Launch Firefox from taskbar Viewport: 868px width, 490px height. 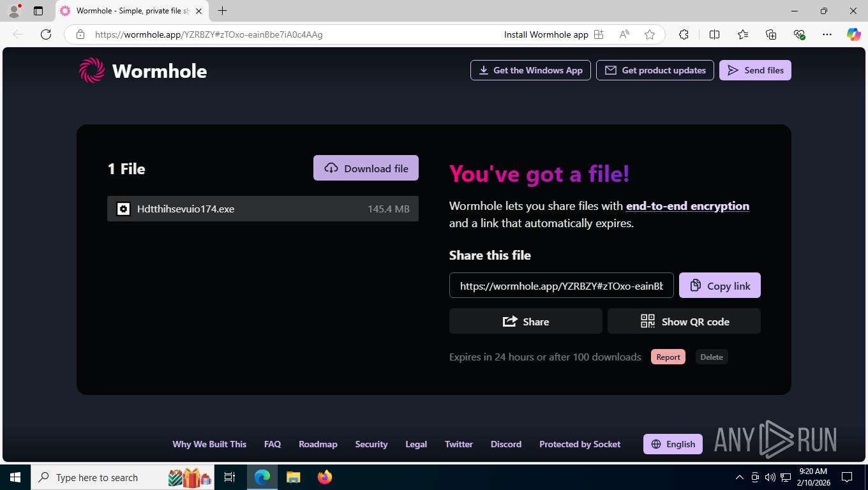pos(324,477)
